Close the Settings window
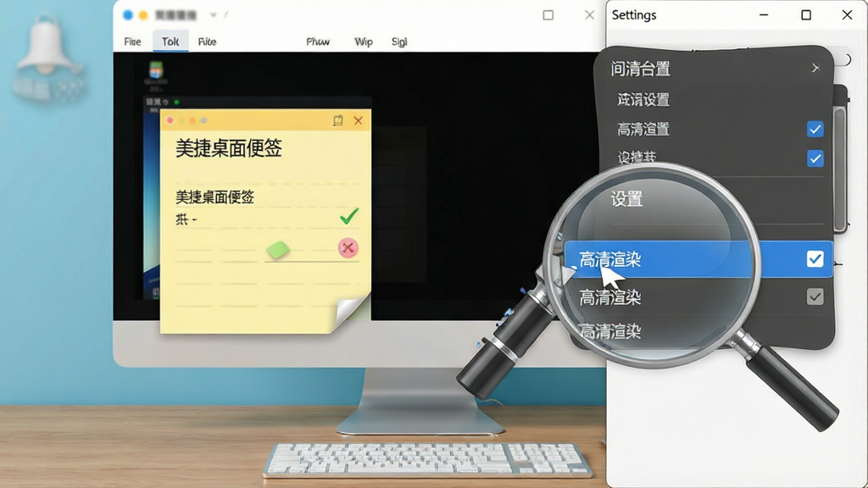Viewport: 868px width, 488px height. pyautogui.click(x=847, y=15)
